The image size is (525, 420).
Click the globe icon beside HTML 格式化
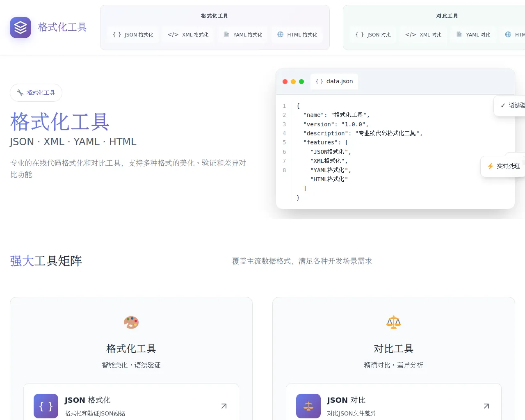[x=281, y=35]
